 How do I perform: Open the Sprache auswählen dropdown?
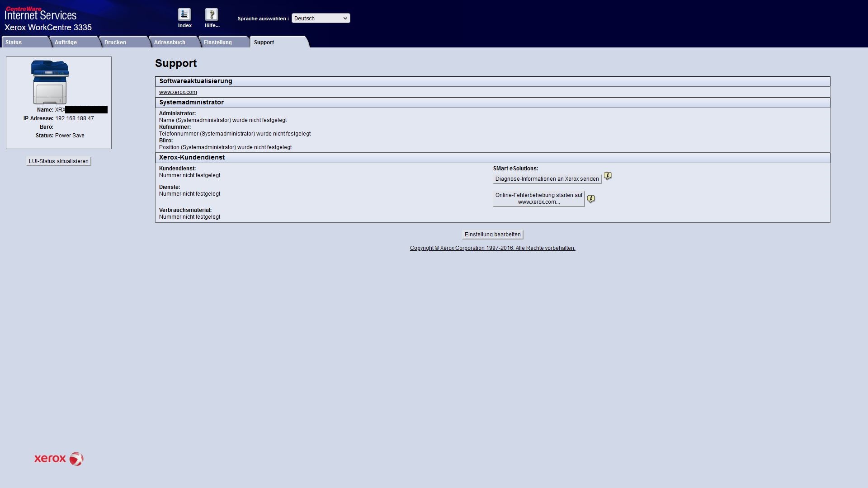tap(321, 18)
